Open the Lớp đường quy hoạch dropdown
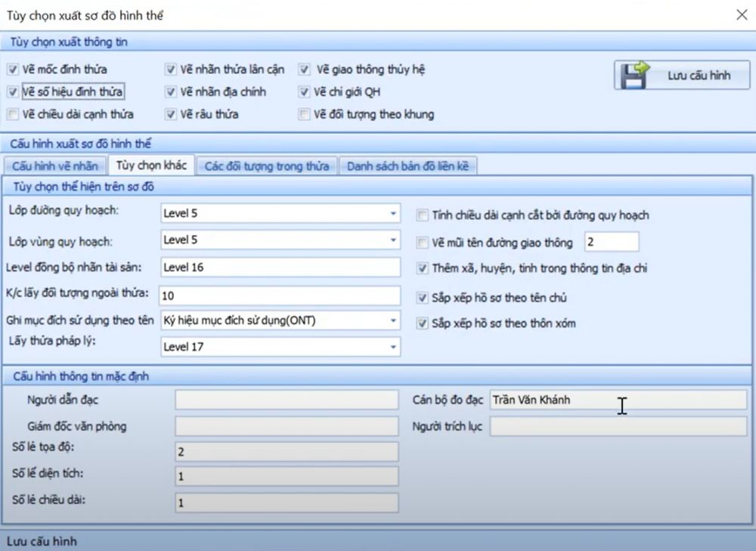This screenshot has height=551, width=756. point(392,214)
